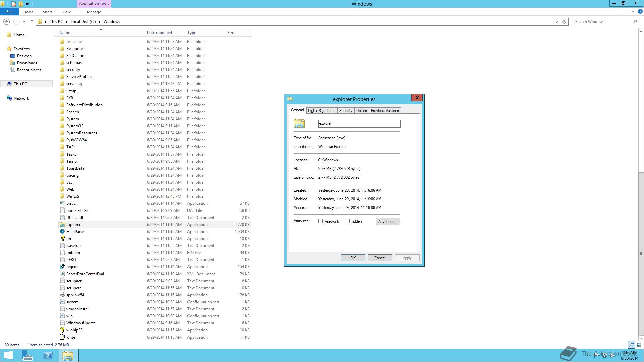Image resolution: width=644 pixels, height=362 pixels.
Task: Select Network in navigation pane
Action: click(x=21, y=98)
